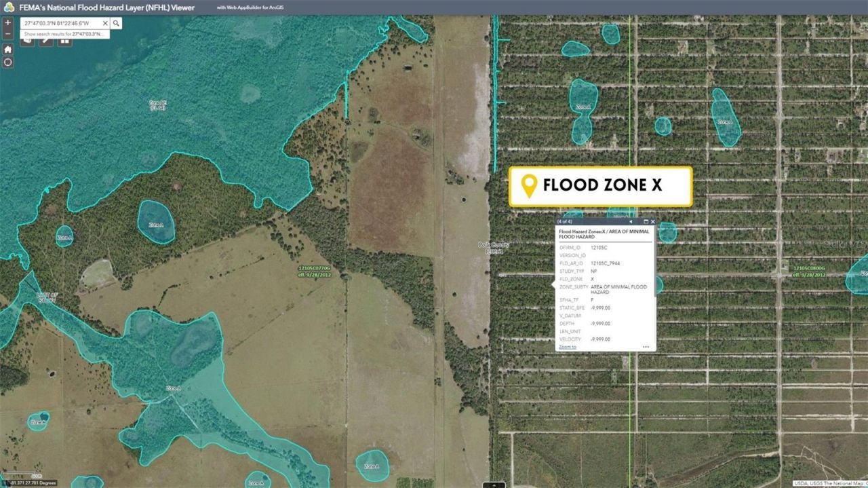Zoom out of the map
Viewport: 868px width, 488px height.
7,33
